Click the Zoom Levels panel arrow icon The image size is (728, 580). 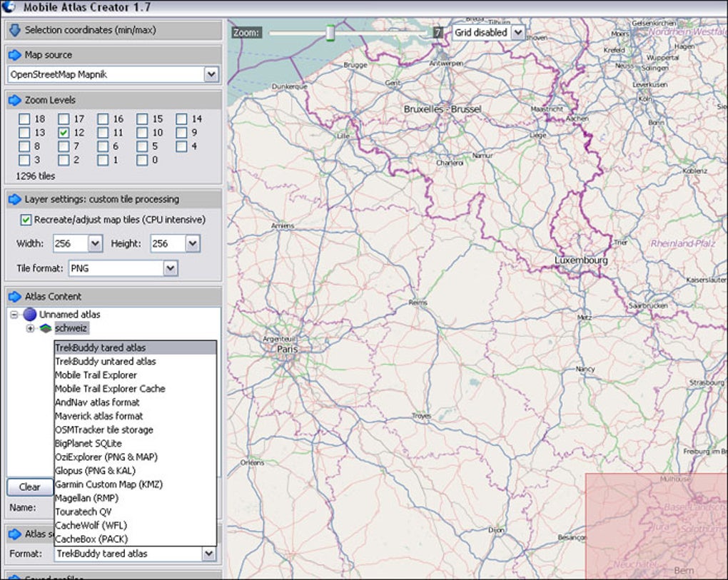(14, 101)
